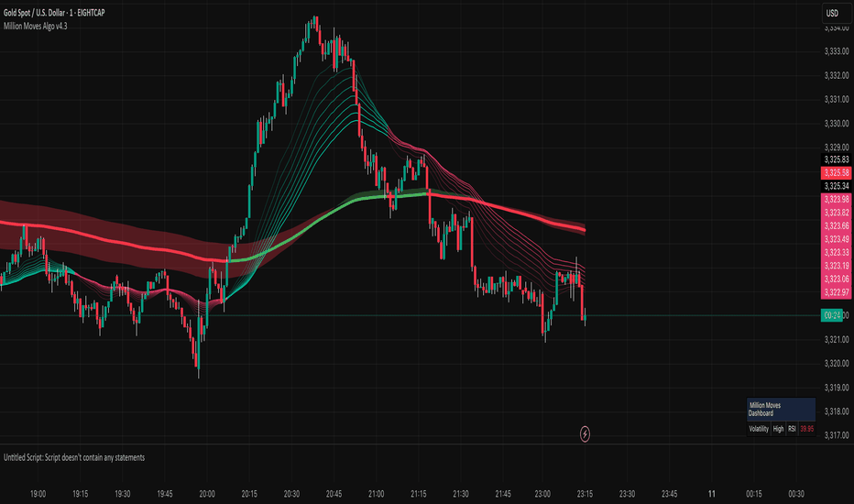Select the Million Moves Algo v4.3 legend
This screenshot has width=854, height=504.
pyautogui.click(x=36, y=27)
